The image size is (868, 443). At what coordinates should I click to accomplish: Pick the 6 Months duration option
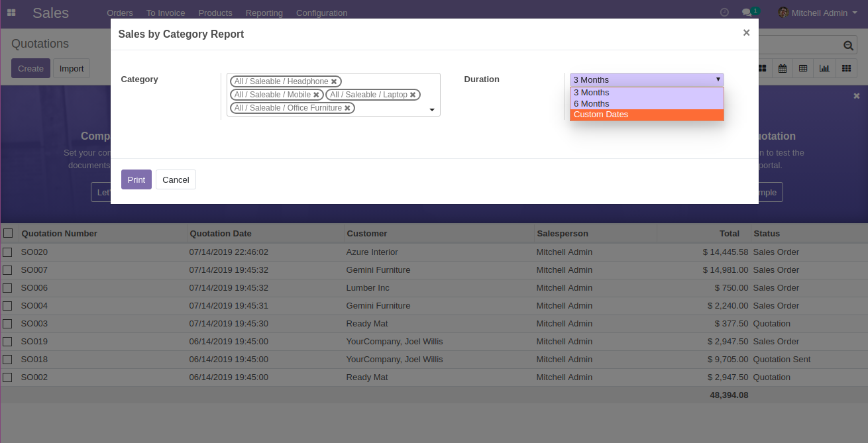(x=646, y=104)
